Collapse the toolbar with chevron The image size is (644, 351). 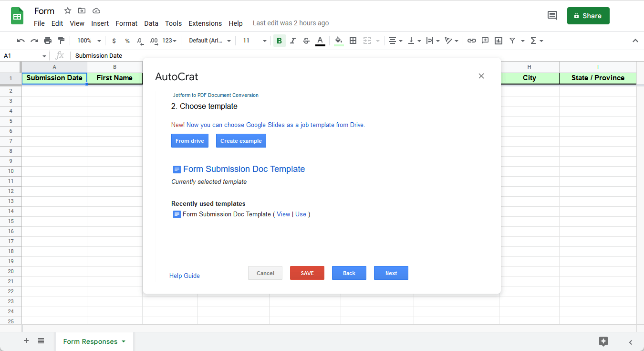pyautogui.click(x=635, y=41)
